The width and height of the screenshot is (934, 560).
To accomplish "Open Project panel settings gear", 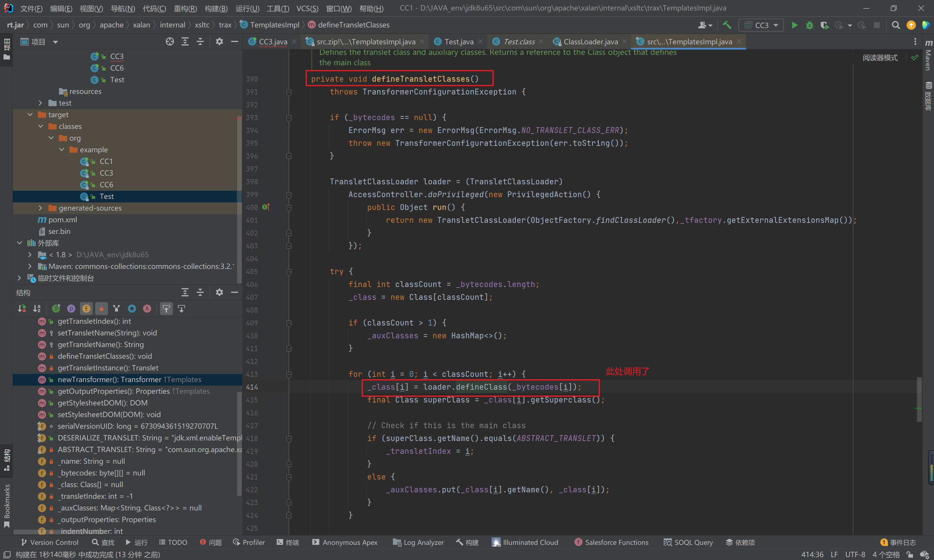I will tap(219, 41).
